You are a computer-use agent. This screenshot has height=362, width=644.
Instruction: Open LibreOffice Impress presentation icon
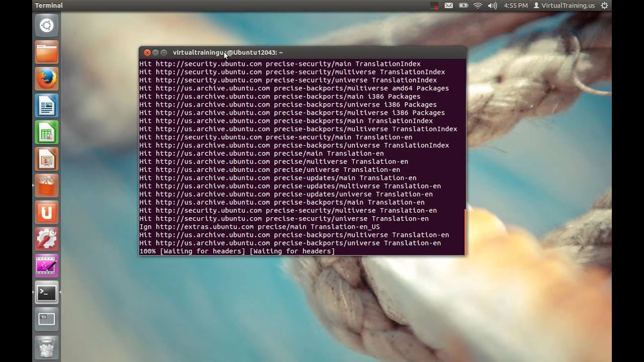[x=47, y=159]
